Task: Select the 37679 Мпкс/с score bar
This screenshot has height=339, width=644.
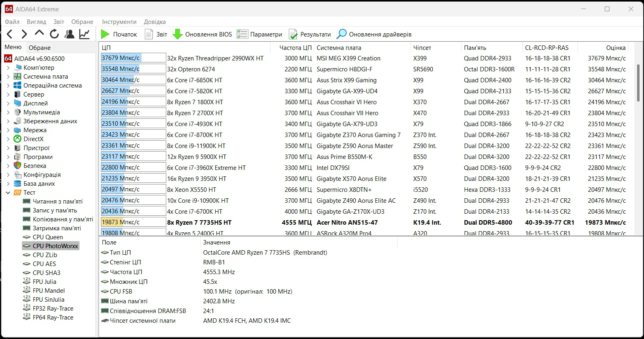Action: 133,58
